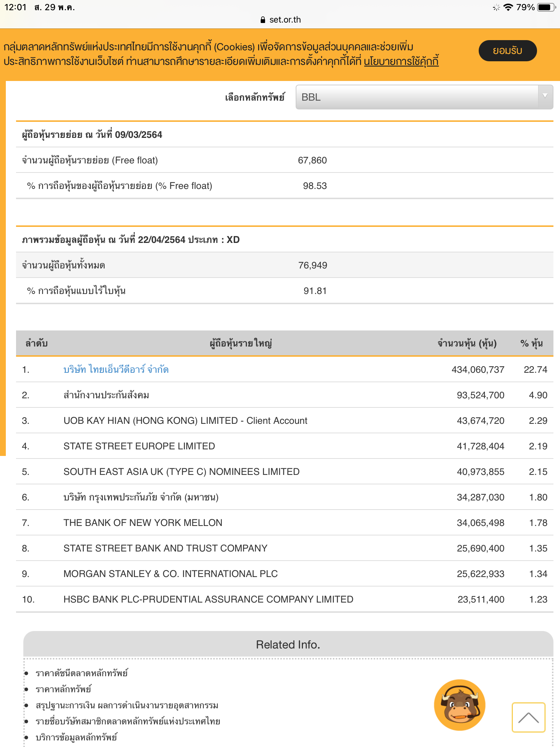Image resolution: width=560 pixels, height=747 pixels.
Task: Tap the lock icon beside set.or.th
Action: pos(263,20)
